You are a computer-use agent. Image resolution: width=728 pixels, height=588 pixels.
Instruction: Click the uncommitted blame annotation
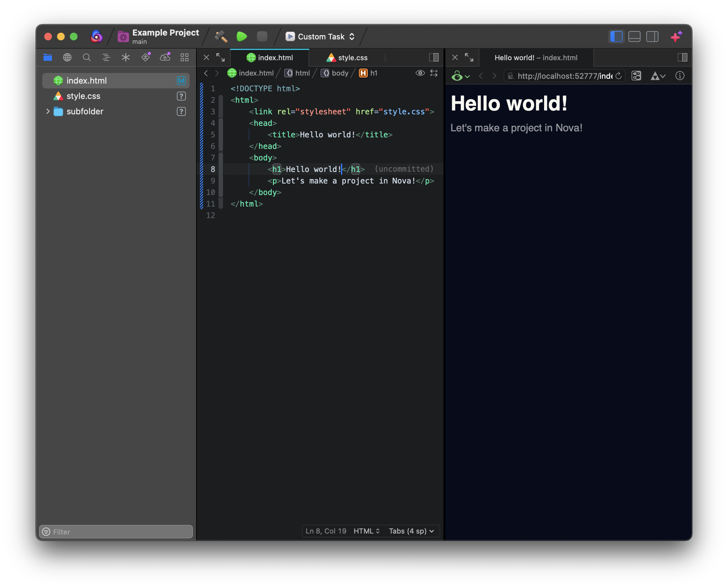(x=404, y=169)
